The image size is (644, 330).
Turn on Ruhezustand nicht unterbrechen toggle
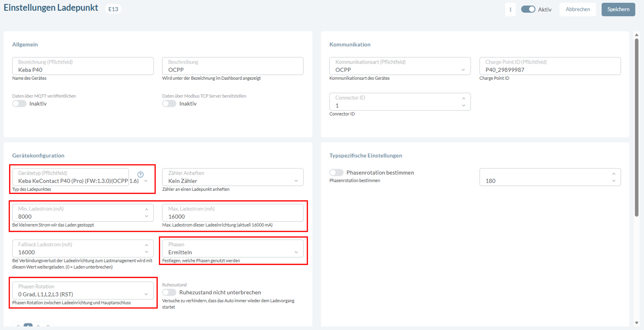pos(169,292)
